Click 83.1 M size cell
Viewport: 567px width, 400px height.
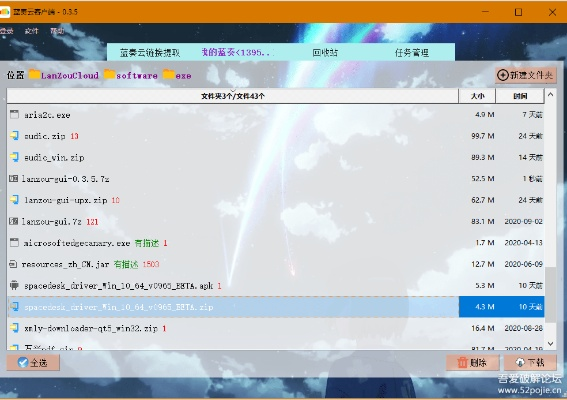483,221
